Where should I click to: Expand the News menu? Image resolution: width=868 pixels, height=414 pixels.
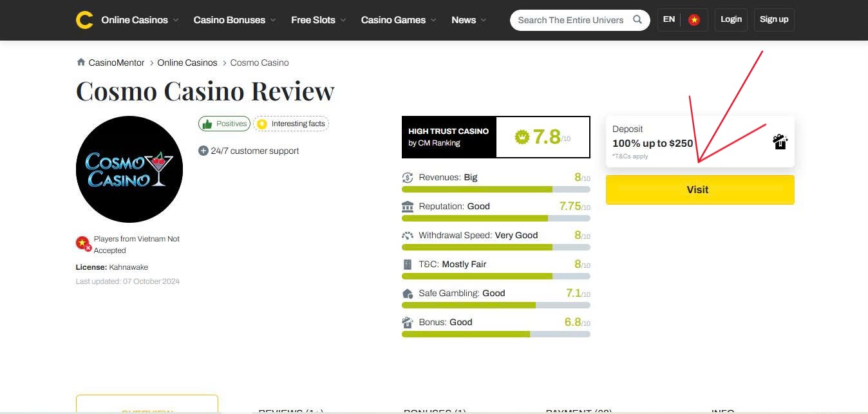(x=469, y=20)
